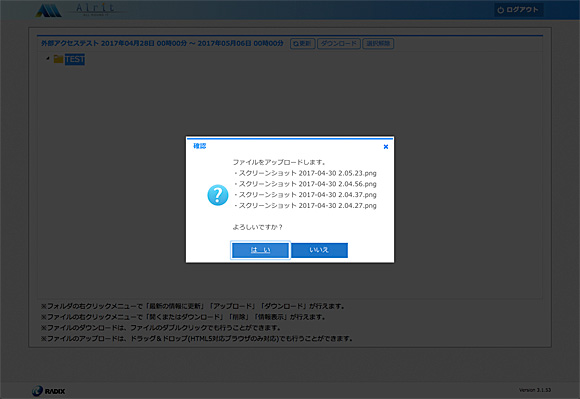Close the 確認 dialog with X
This screenshot has width=580, height=399.
[x=386, y=147]
